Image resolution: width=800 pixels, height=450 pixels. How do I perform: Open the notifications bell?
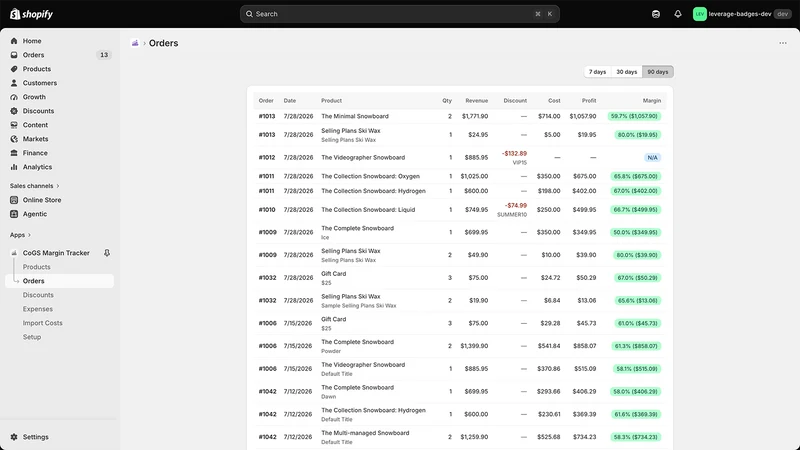click(678, 14)
